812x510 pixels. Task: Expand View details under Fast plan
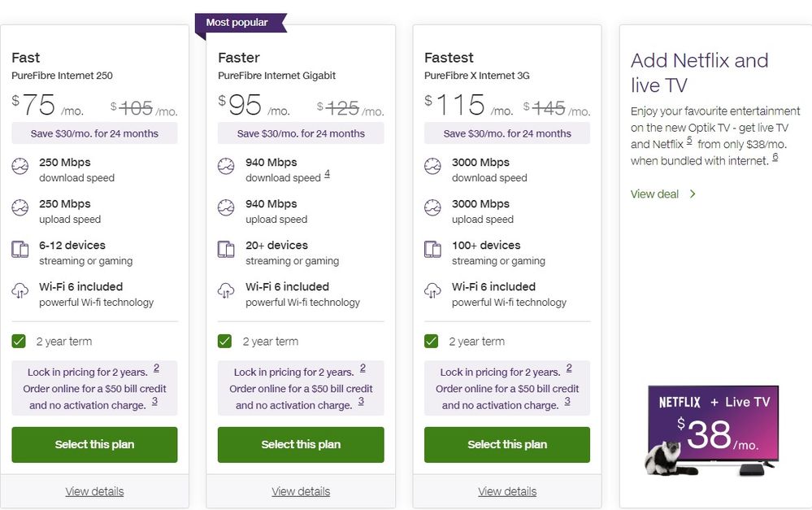tap(94, 491)
